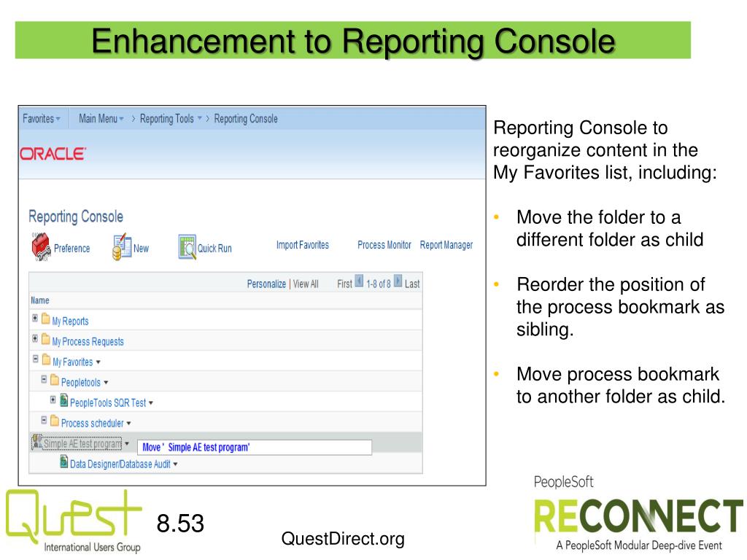This screenshot has width=747, height=560.
Task: Open Data Designer/Database Audit dropdown arrow
Action: click(x=175, y=464)
